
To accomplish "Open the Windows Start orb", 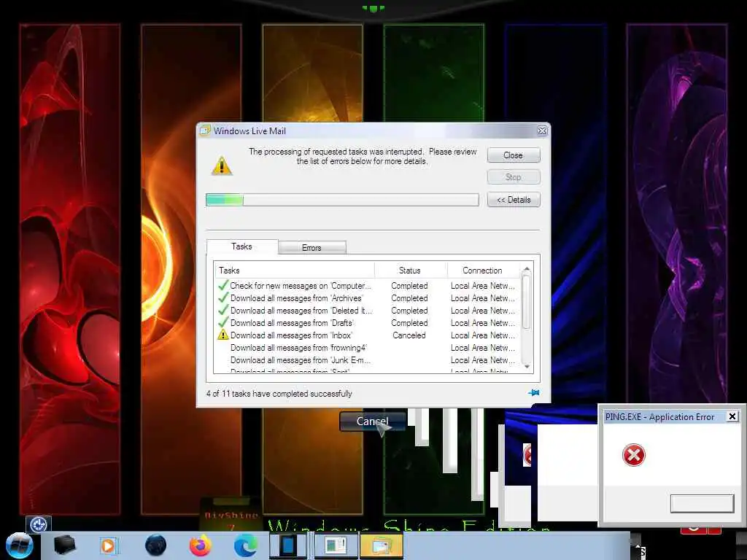I will (20, 545).
